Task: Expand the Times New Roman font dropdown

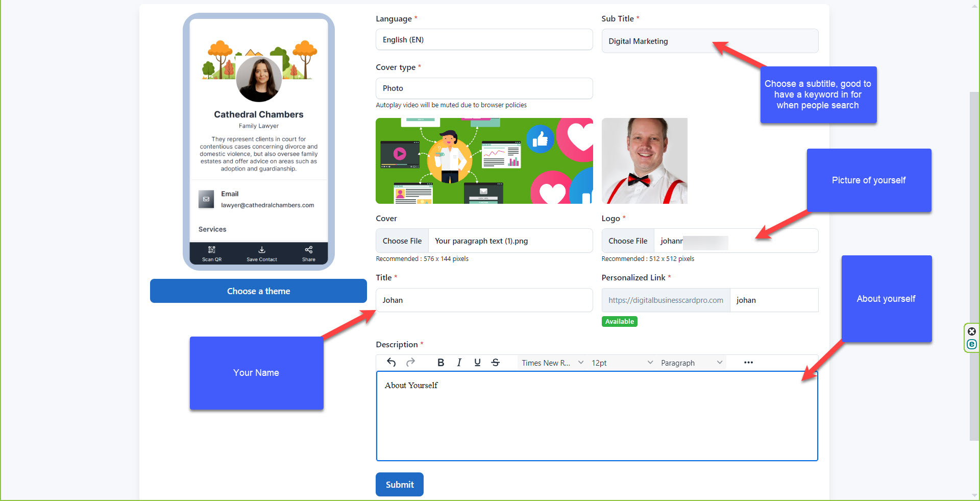Action: pyautogui.click(x=552, y=363)
